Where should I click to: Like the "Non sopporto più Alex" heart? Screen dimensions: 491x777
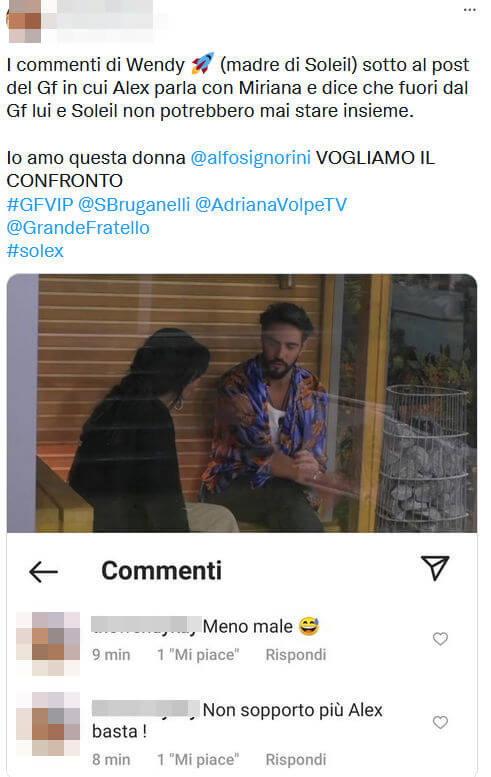pyautogui.click(x=440, y=722)
